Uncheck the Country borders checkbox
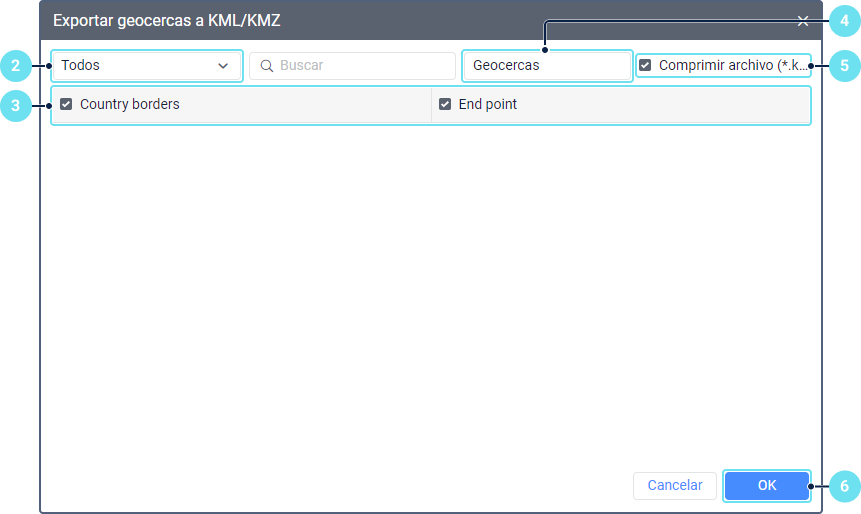Image resolution: width=861 pixels, height=514 pixels. coord(66,104)
